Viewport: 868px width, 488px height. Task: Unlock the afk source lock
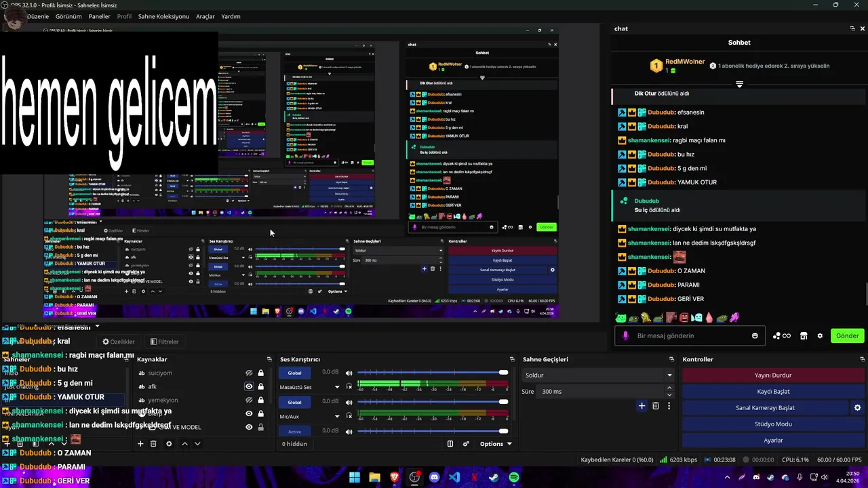(x=260, y=386)
